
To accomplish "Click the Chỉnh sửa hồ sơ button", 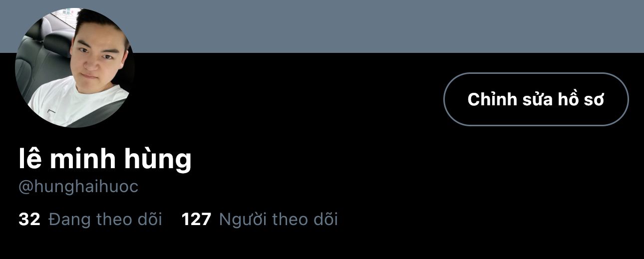I will [x=536, y=99].
